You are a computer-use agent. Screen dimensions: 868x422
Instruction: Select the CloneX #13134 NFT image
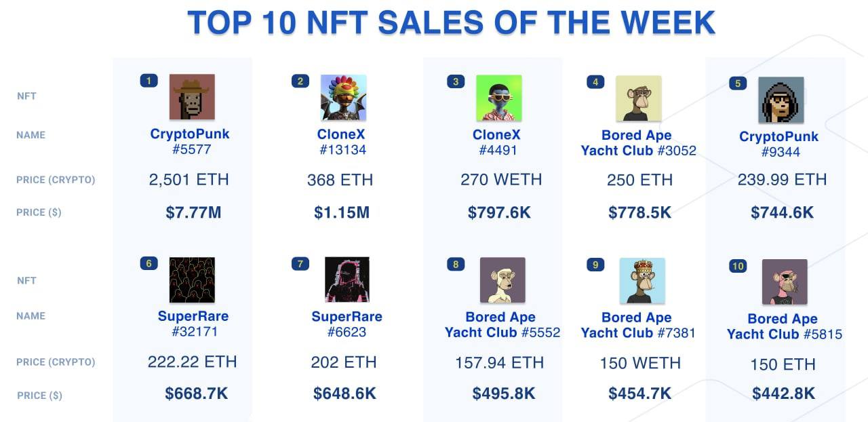tap(343, 98)
